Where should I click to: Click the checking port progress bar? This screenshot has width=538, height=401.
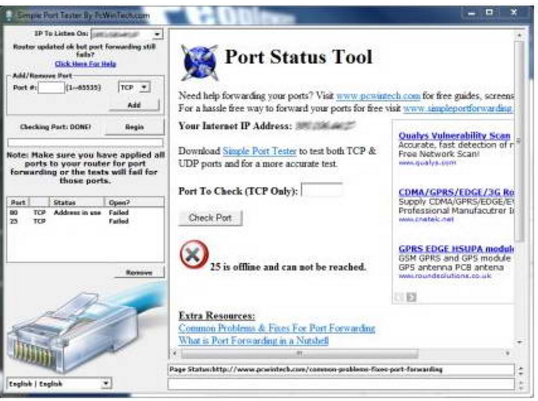(x=85, y=142)
